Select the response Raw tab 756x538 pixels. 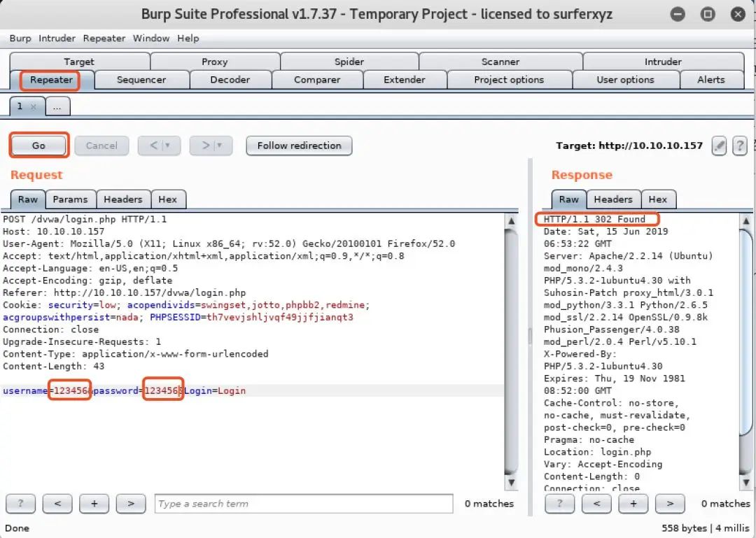click(569, 199)
